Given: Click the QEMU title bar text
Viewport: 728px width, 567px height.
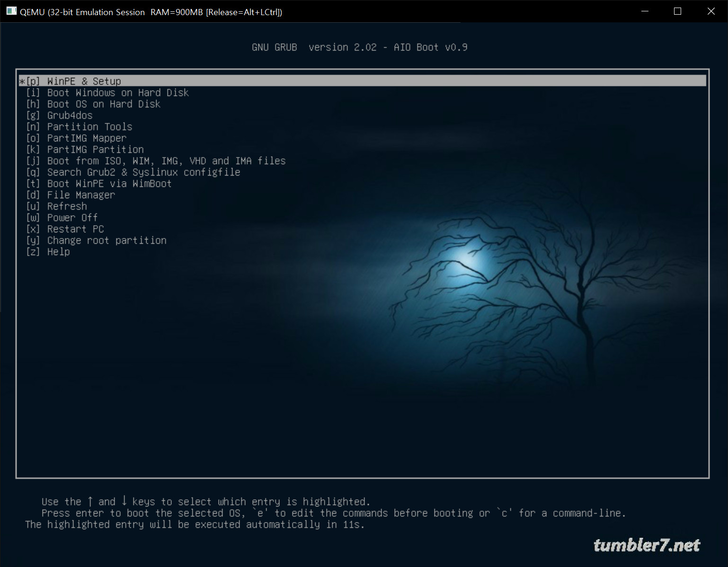Looking at the screenshot, I should [x=151, y=12].
